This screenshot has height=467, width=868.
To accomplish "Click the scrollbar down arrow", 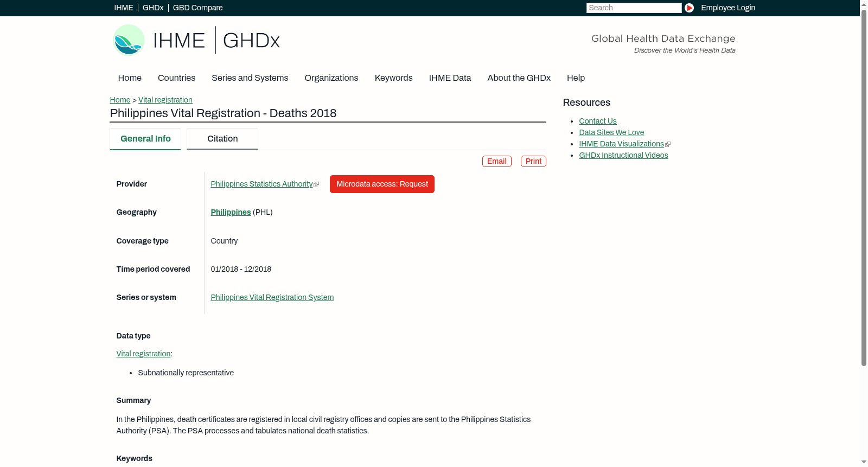I will pos(864,463).
